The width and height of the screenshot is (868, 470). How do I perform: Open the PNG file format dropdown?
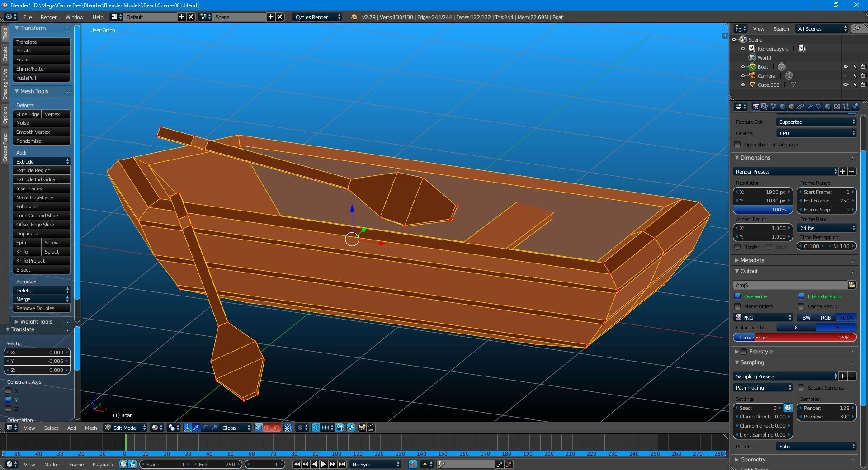pyautogui.click(x=763, y=318)
